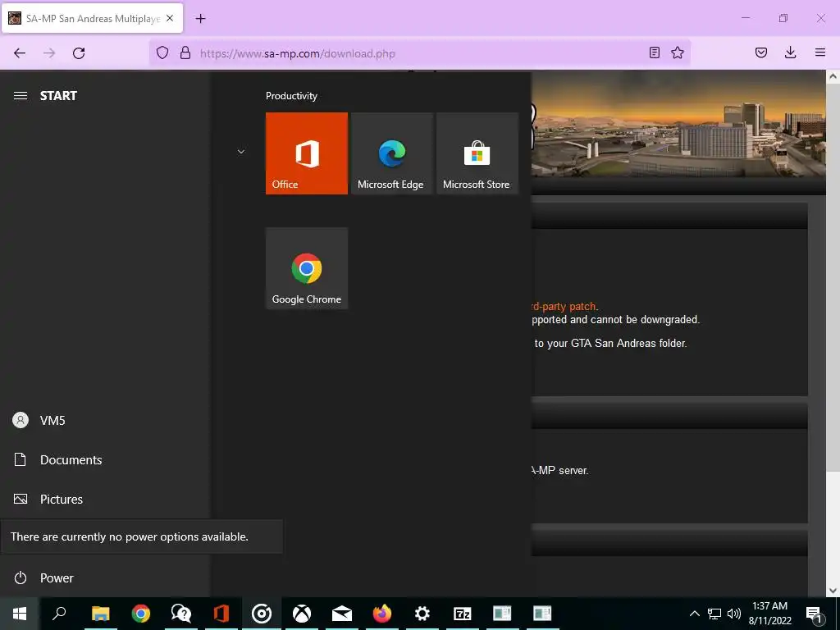Save page to Pocket

[760, 52]
